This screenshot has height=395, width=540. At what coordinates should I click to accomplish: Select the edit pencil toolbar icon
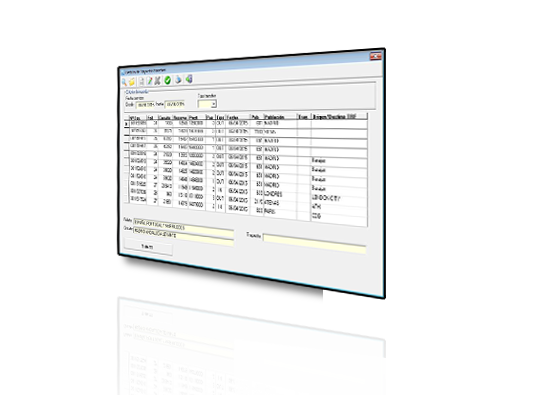coord(149,81)
